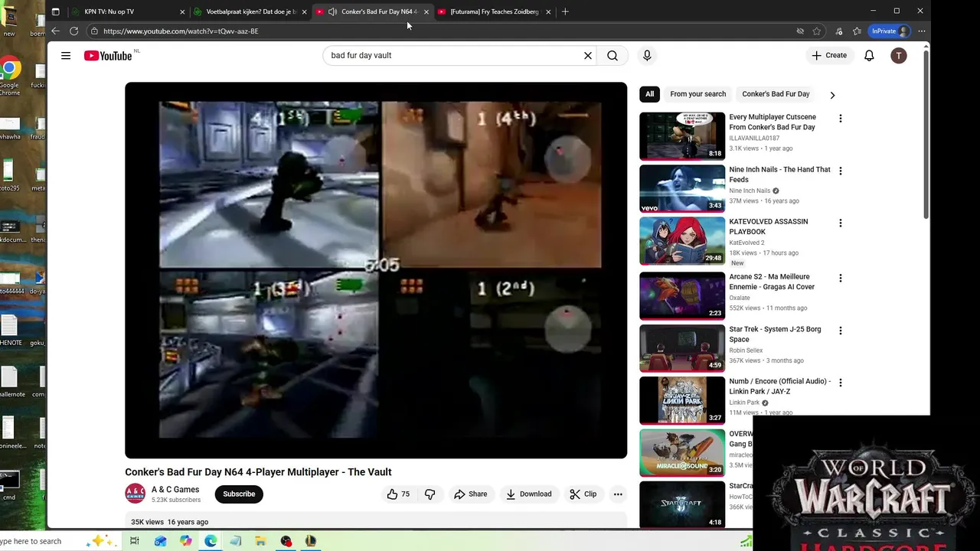Screen dimensions: 980x551
Task: Open the Create button menu
Action: pos(829,55)
